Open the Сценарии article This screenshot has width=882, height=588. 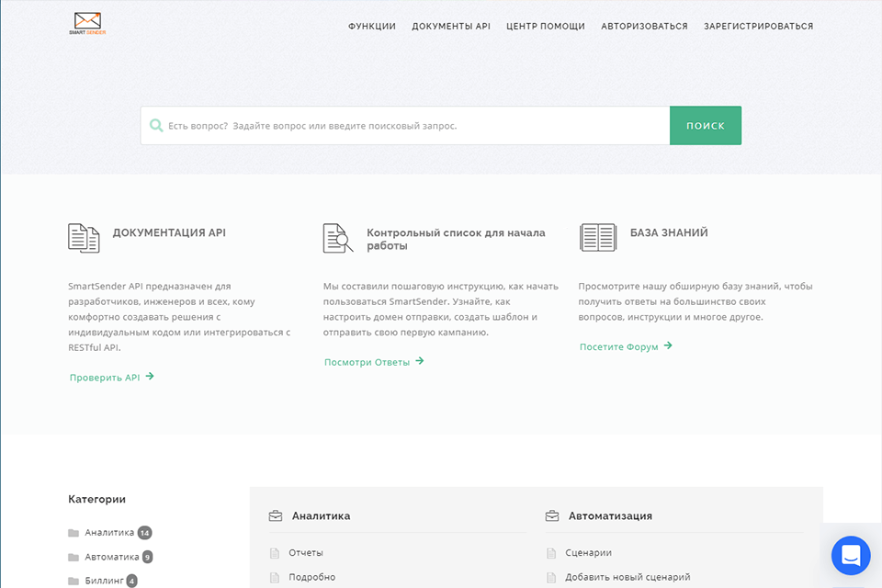point(588,553)
